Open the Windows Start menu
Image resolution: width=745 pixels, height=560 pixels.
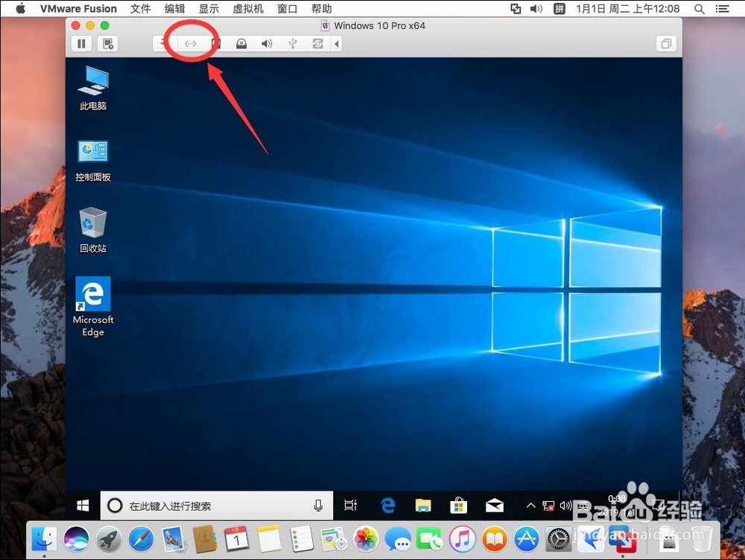click(83, 506)
